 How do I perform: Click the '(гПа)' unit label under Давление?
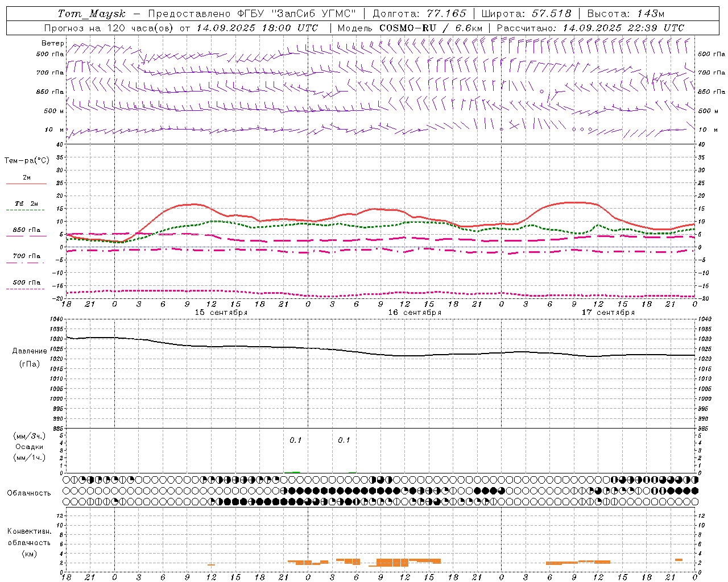pos(30,364)
